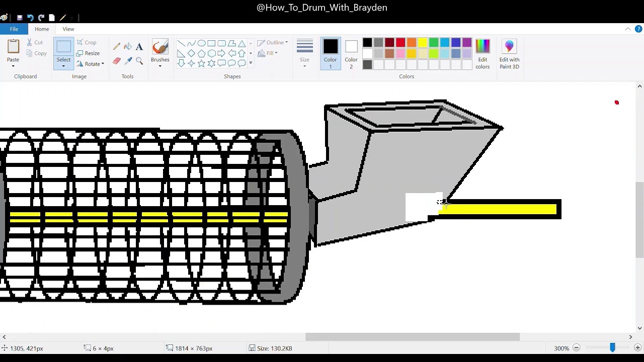644x362 pixels.
Task: Pick the yellow color swatch
Action: point(423,43)
